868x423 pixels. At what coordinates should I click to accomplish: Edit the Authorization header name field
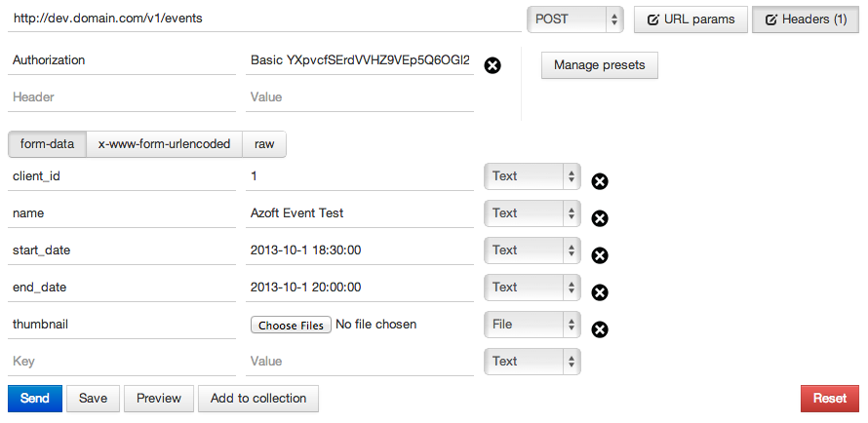[122, 60]
